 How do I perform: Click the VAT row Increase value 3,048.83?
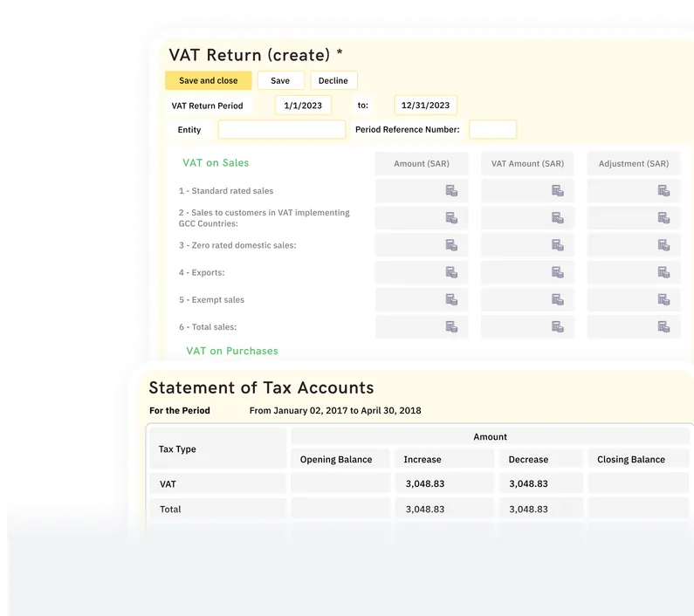(x=425, y=483)
